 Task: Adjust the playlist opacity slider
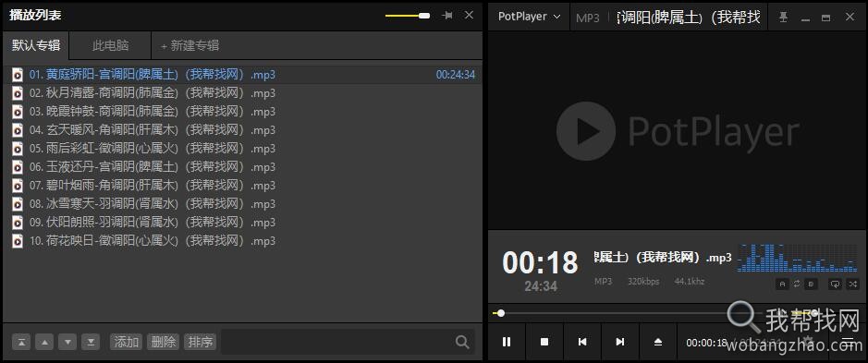pyautogui.click(x=408, y=16)
